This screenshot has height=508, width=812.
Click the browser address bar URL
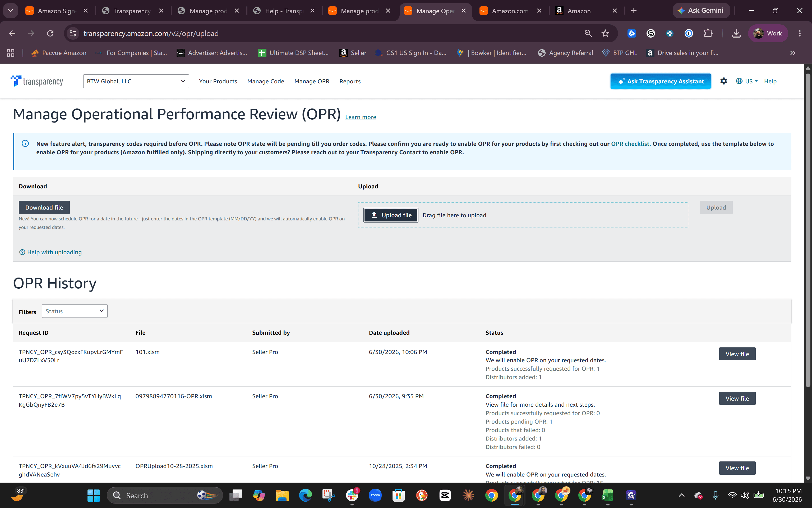(151, 33)
